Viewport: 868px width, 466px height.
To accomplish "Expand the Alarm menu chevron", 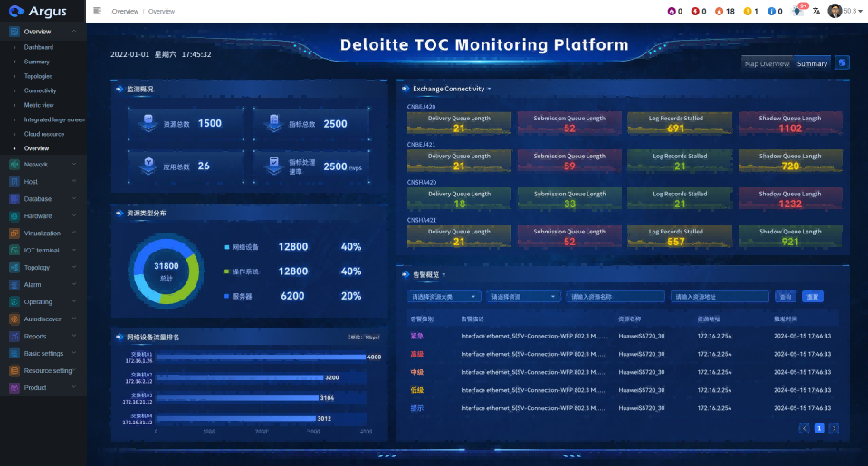I will coord(74,284).
